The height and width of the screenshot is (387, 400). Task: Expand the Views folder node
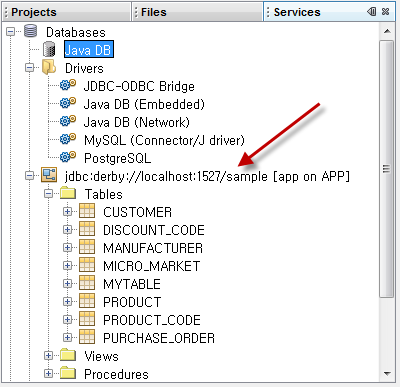(x=49, y=356)
